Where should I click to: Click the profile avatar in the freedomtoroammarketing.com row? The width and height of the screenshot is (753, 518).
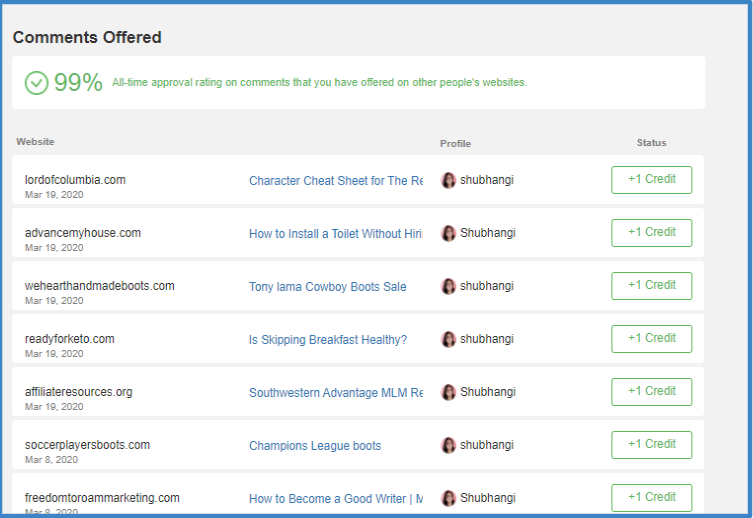point(448,498)
